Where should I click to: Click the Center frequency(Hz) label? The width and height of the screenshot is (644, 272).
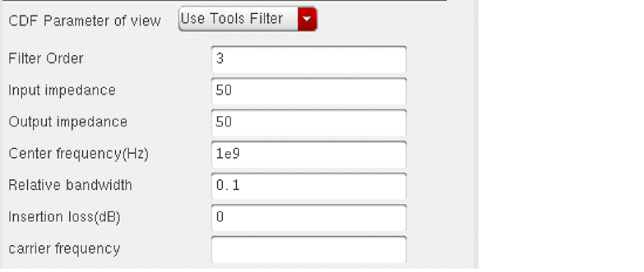[79, 153]
